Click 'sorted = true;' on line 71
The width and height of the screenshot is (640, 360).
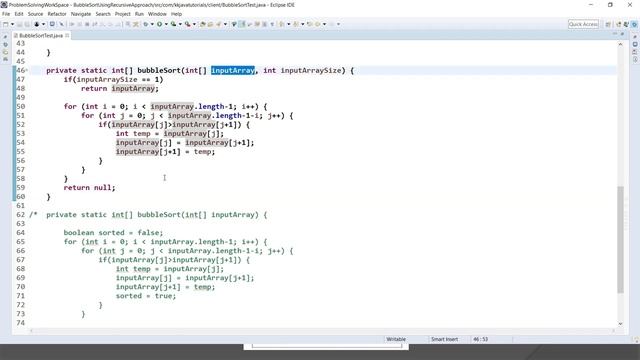(x=146, y=296)
